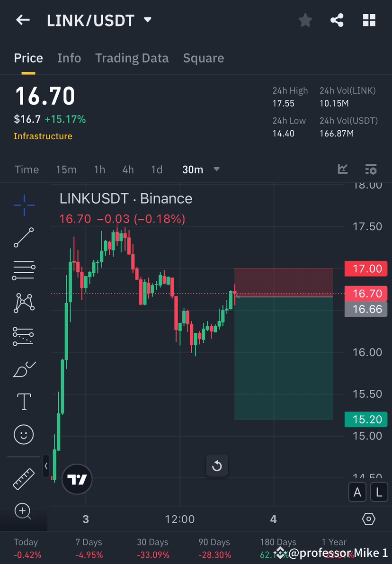Image resolution: width=392 pixels, height=564 pixels.
Task: Select the text annotation tool
Action: click(24, 401)
